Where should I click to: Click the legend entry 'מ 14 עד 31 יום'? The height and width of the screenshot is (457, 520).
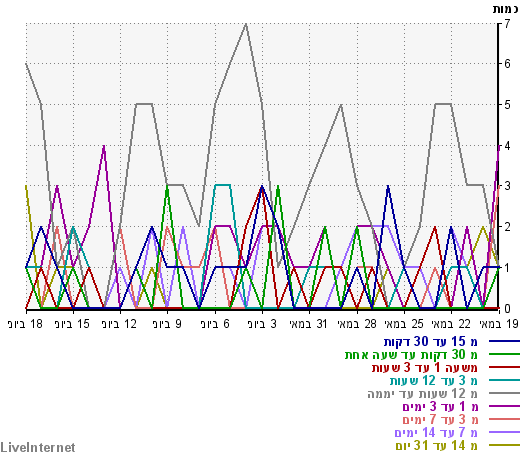[437, 445]
